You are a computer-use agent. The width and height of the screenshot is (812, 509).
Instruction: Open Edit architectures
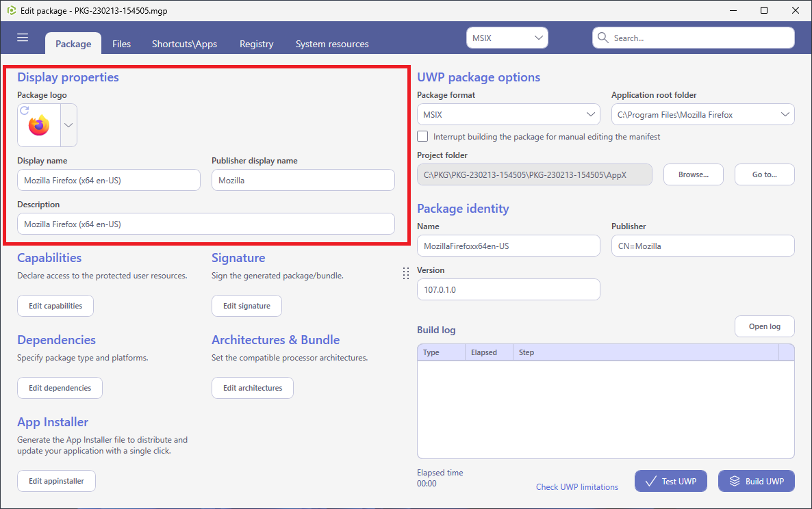point(253,388)
